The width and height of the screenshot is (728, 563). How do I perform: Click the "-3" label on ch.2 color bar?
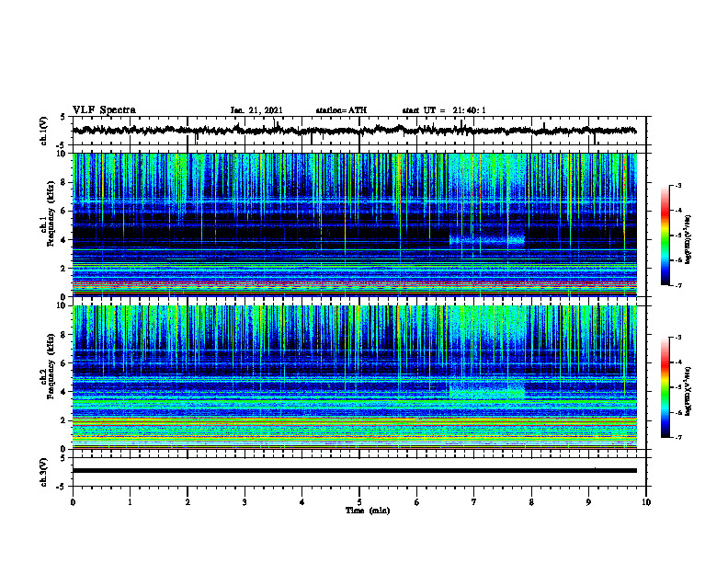tap(677, 338)
